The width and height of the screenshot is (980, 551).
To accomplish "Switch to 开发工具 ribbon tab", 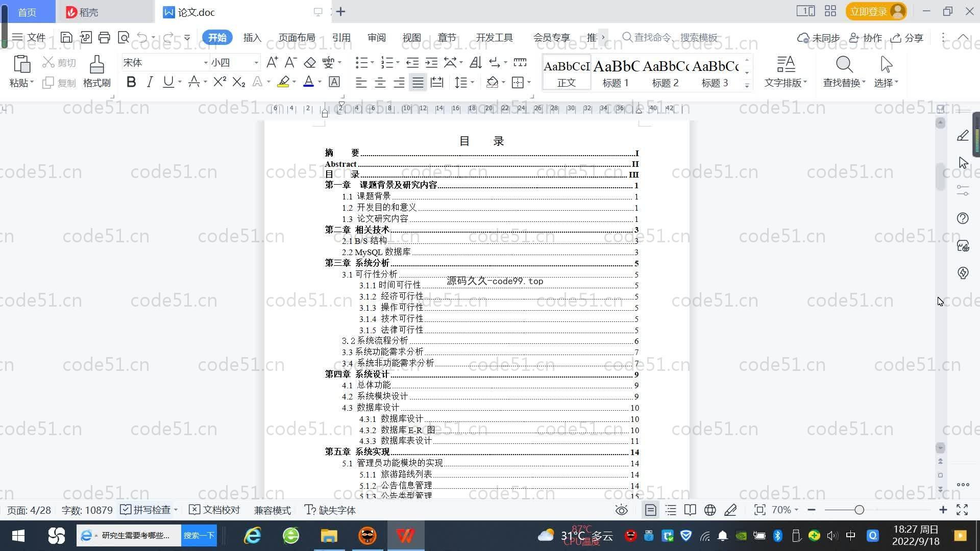I will (494, 37).
